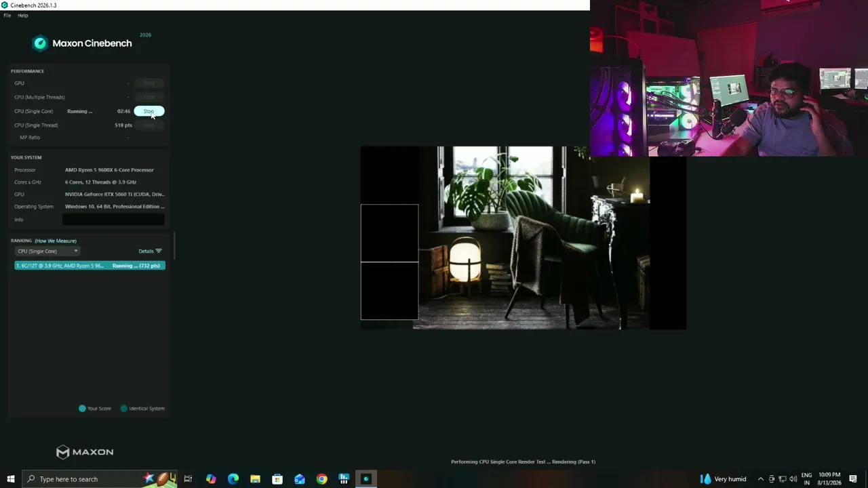Open the clock and calendar flyout

coord(829,479)
